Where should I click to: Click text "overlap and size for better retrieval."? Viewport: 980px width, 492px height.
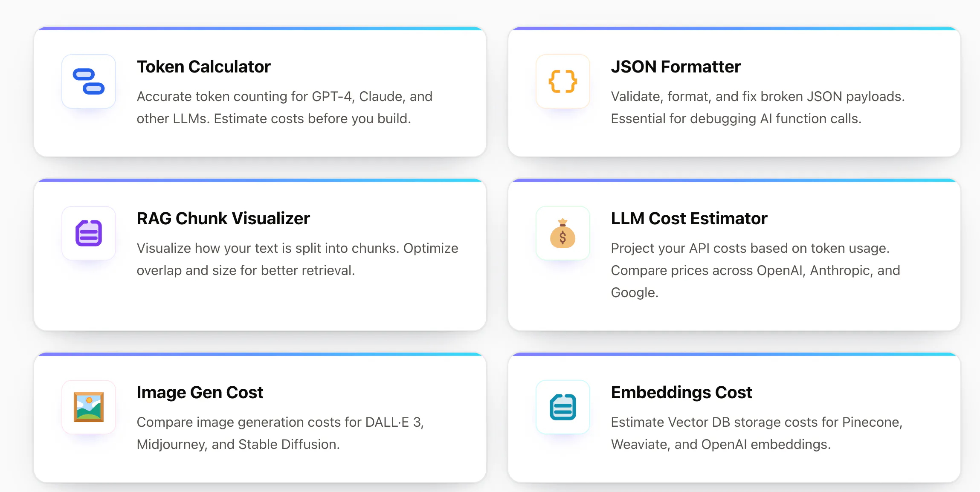[246, 270]
